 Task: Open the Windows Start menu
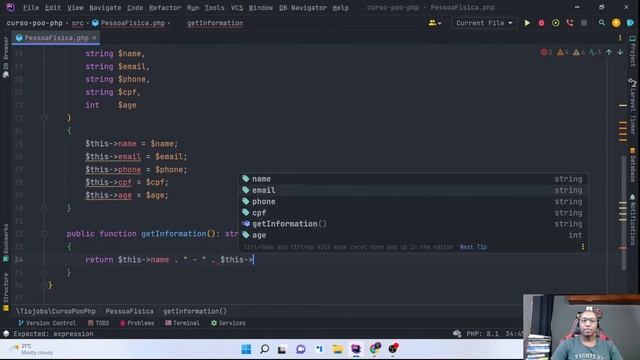pyautogui.click(x=246, y=349)
